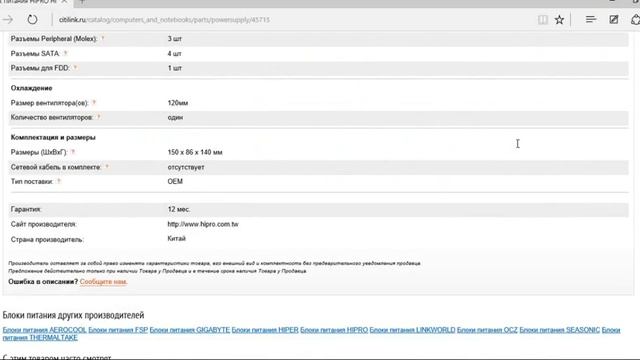
Task: Click the fan count value 'один'
Action: [x=175, y=117]
